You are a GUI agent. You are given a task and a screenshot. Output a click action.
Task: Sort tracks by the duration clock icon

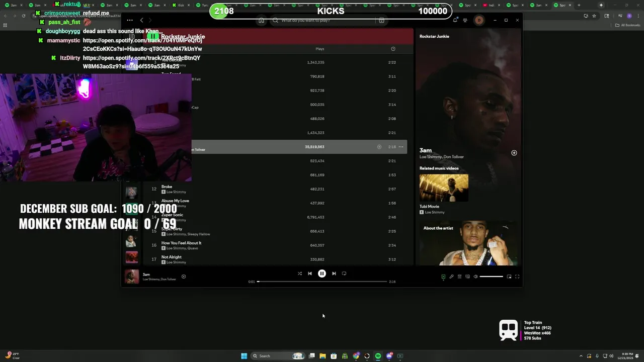[393, 49]
